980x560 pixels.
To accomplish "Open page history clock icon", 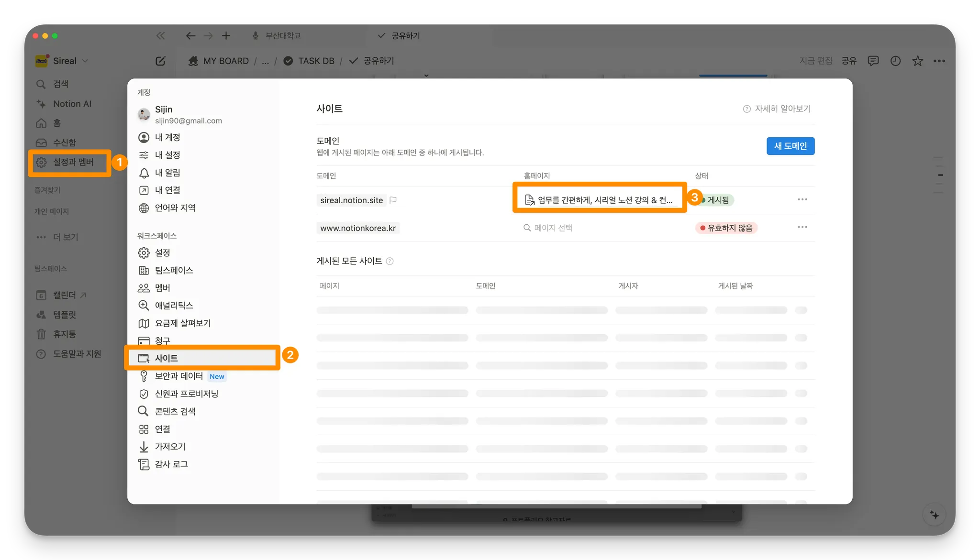I will pyautogui.click(x=895, y=61).
